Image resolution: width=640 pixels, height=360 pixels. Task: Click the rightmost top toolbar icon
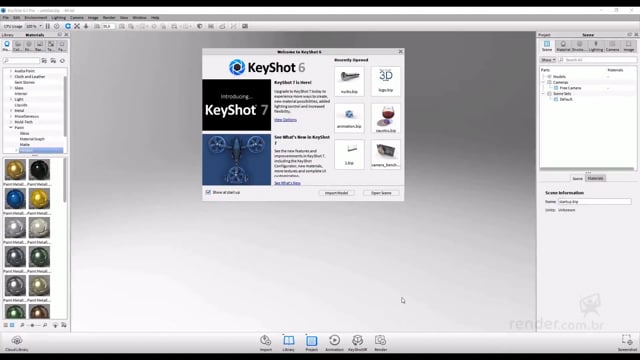pyautogui.click(x=245, y=26)
